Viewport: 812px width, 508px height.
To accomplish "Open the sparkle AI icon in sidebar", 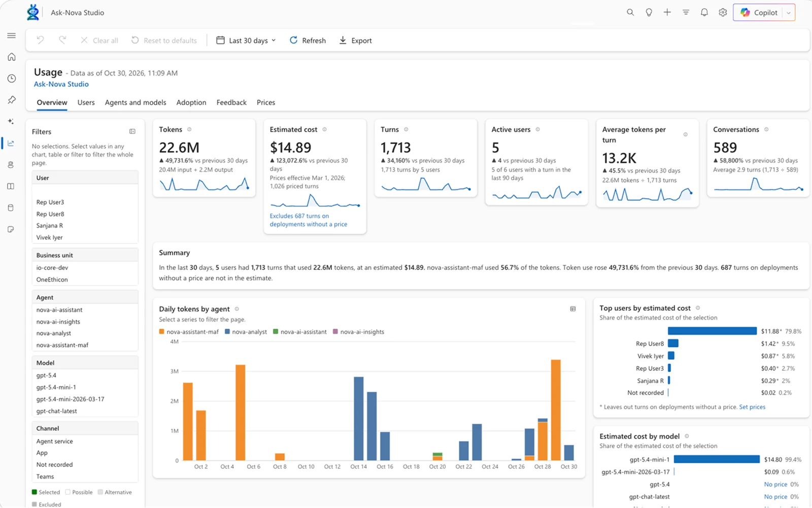I will [x=11, y=121].
